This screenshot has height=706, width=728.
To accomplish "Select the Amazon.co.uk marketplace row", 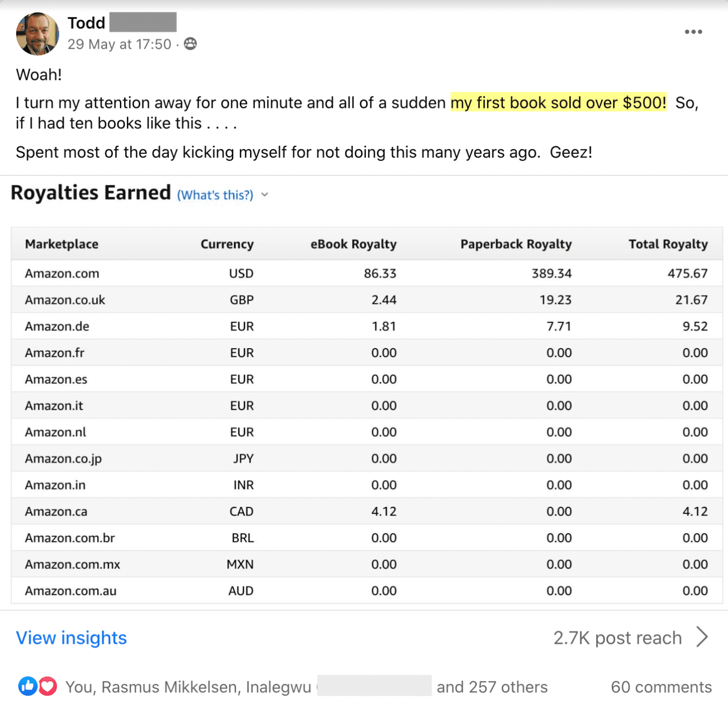I will coord(65,300).
